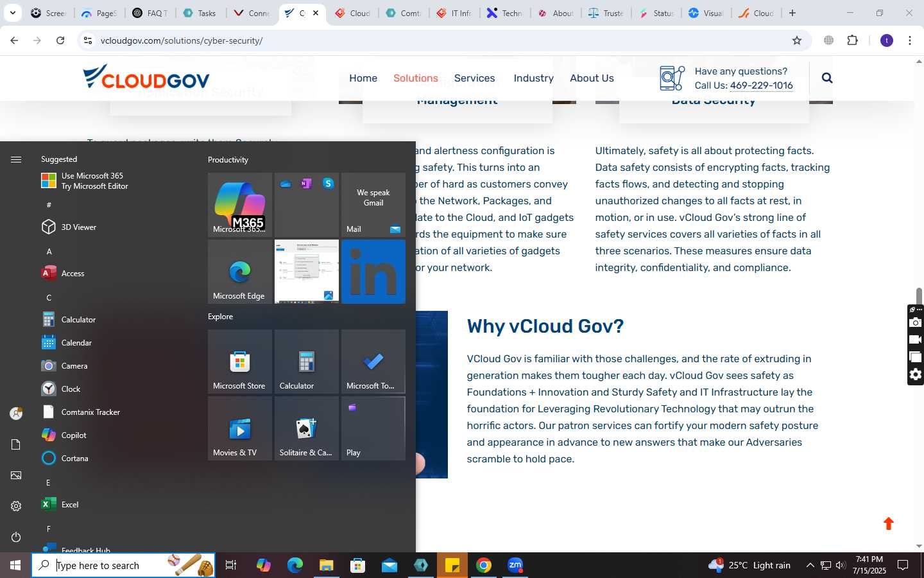This screenshot has height=578, width=924.
Task: Click the red scroll-to-top arrow
Action: point(889,523)
